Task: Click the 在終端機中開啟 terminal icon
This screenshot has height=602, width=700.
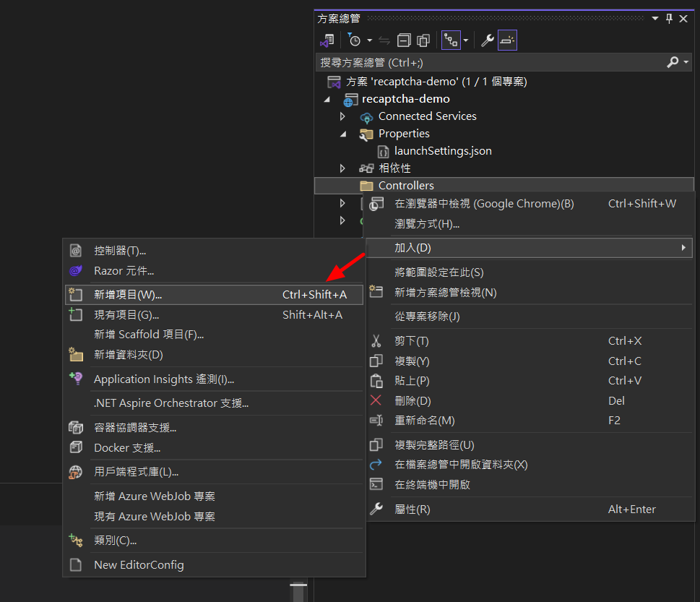Action: tap(376, 484)
